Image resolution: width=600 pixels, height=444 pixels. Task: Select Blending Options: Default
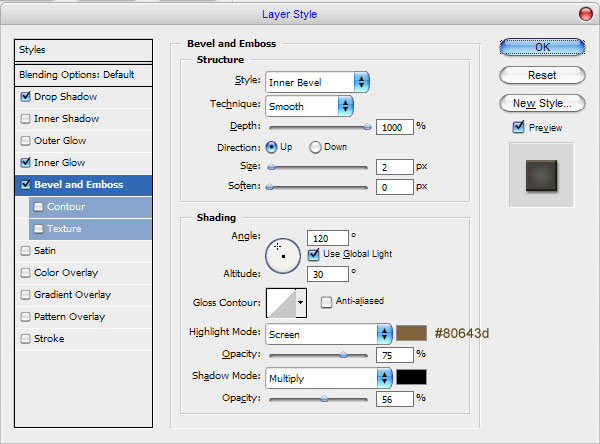tap(83, 75)
